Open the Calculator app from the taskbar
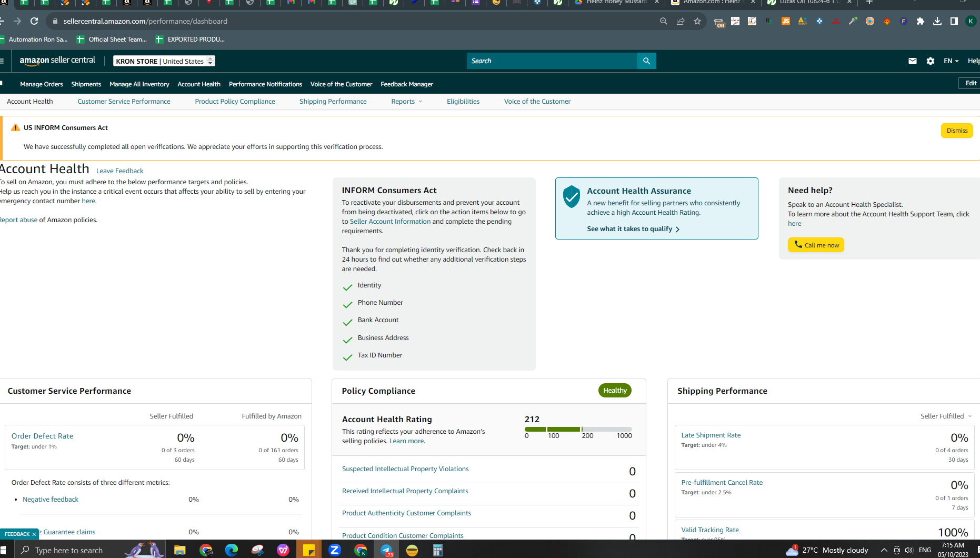The width and height of the screenshot is (980, 558). coord(438,550)
